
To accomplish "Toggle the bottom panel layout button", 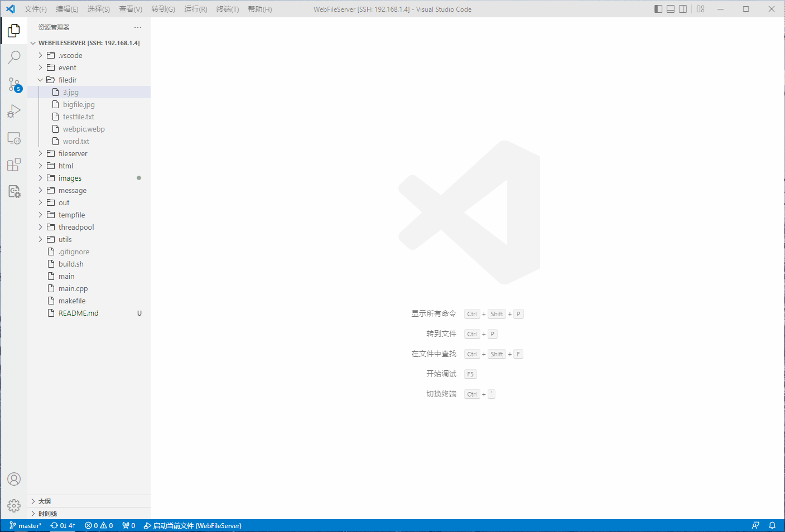I will (x=671, y=9).
